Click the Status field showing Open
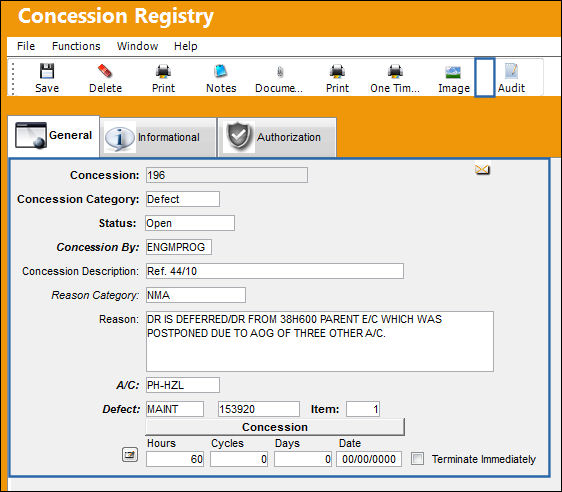Screen dimensions: 562x492 [x=190, y=223]
